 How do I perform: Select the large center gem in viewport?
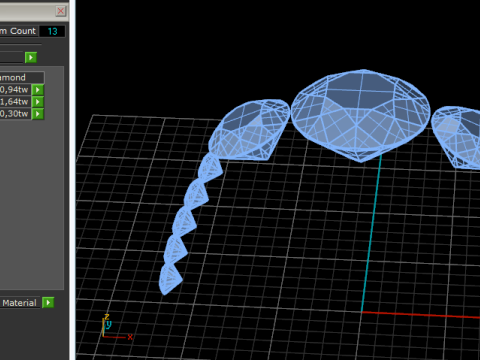pos(361,115)
